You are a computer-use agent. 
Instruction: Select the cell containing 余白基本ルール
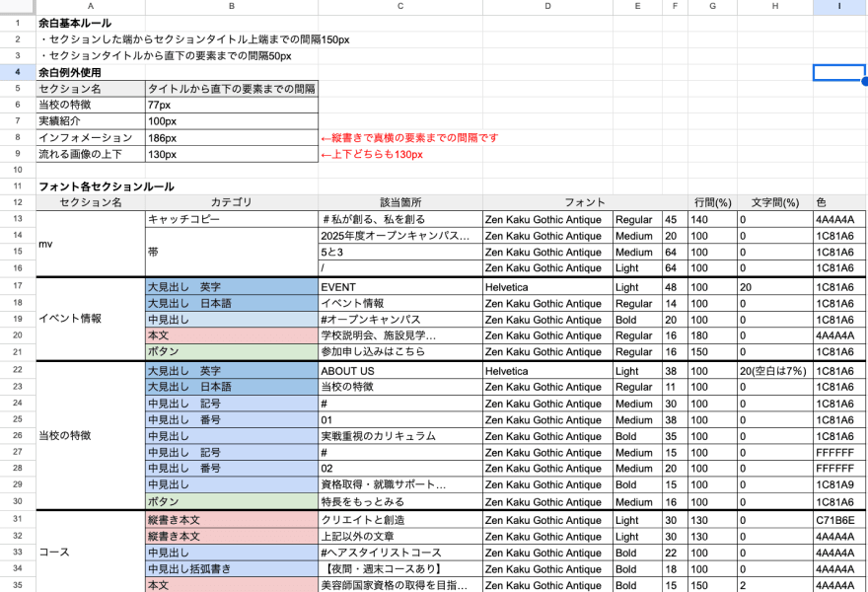89,24
